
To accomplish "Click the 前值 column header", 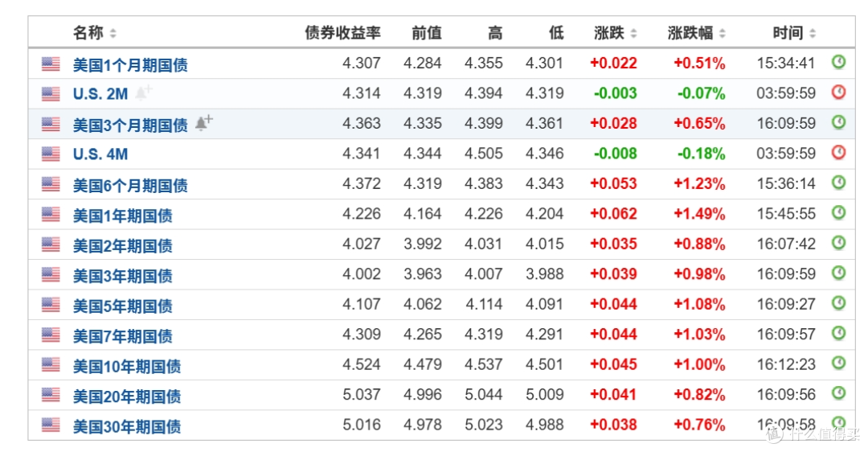I will tap(426, 33).
